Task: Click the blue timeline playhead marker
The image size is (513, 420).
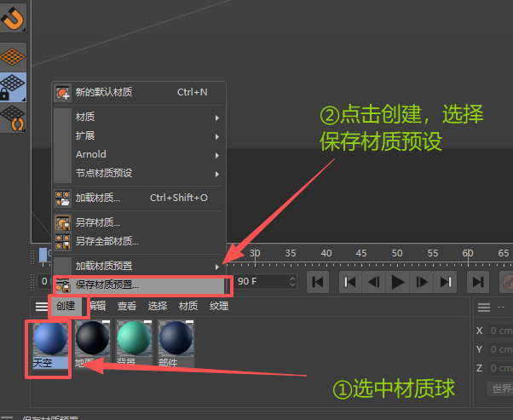Action: point(43,255)
